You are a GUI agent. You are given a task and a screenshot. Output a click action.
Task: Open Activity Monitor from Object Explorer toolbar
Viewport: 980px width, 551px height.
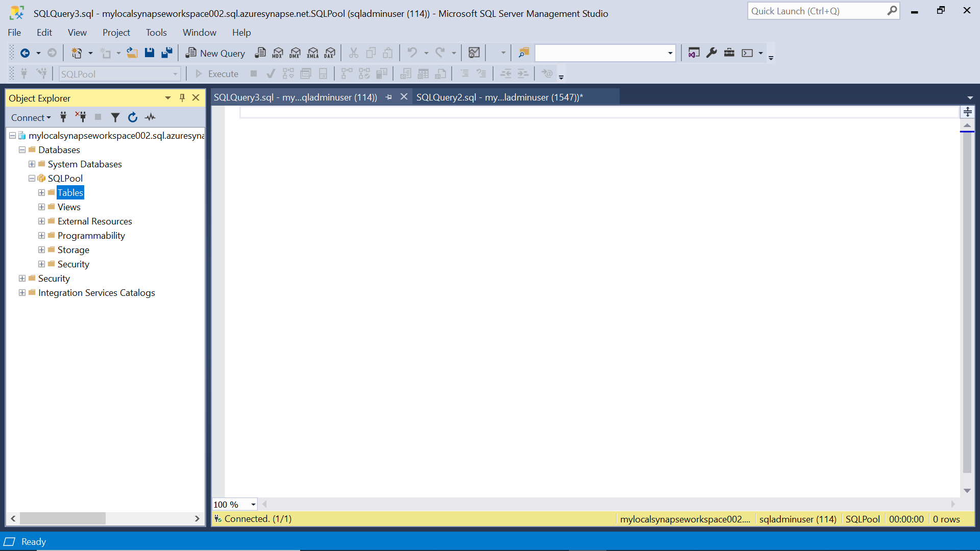tap(150, 117)
